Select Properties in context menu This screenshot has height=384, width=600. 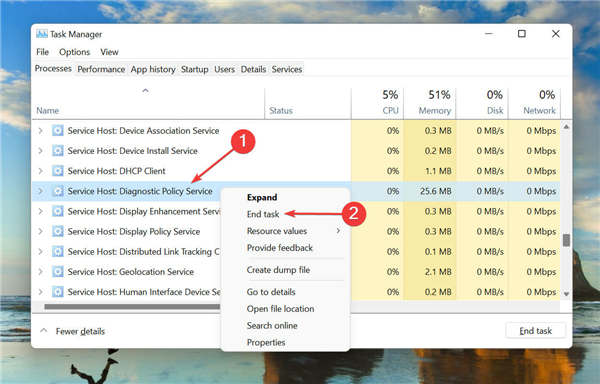[266, 342]
